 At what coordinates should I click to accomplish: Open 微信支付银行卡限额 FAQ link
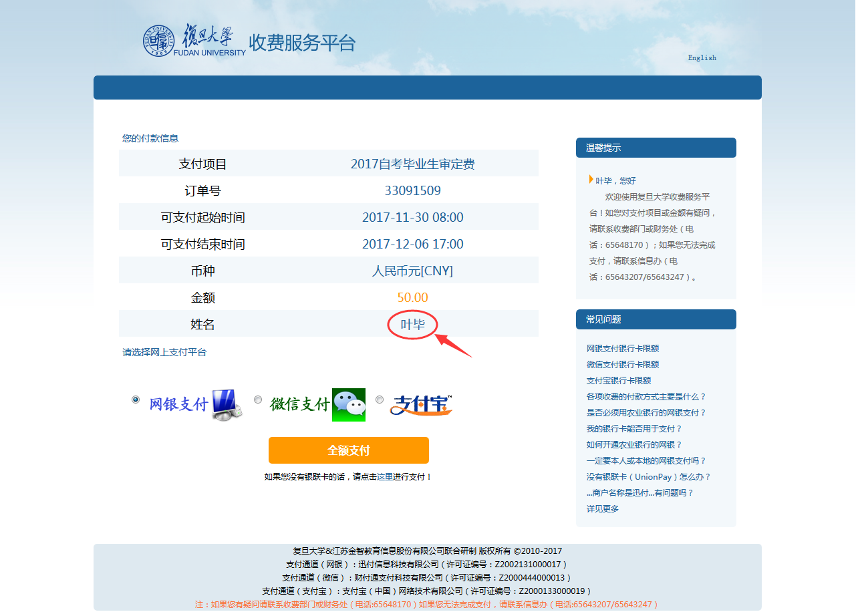622,365
